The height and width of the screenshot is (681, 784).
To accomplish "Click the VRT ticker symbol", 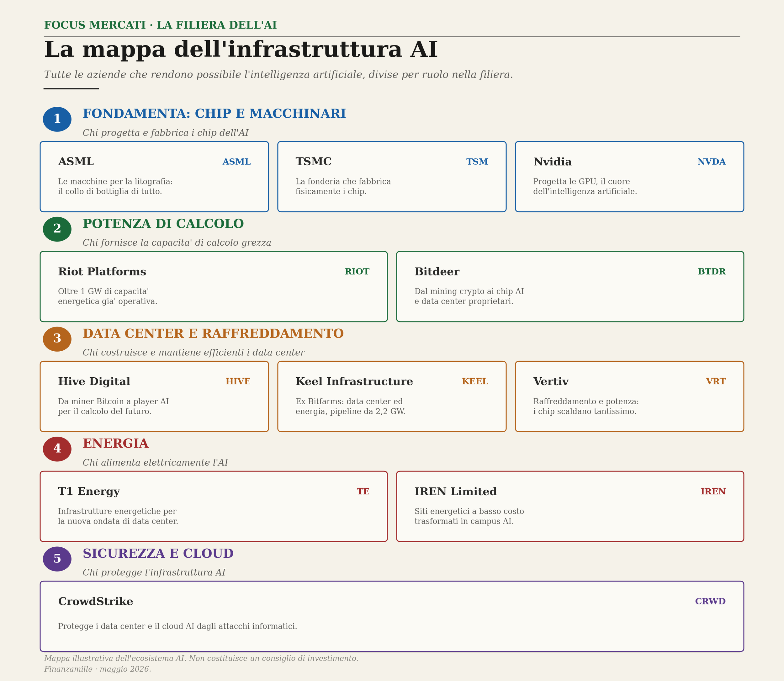I will [716, 381].
